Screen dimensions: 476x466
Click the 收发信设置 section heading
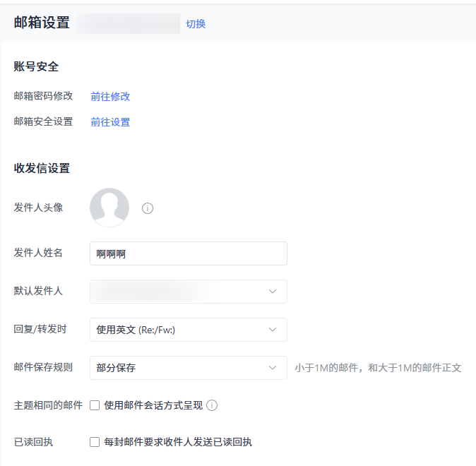[42, 168]
